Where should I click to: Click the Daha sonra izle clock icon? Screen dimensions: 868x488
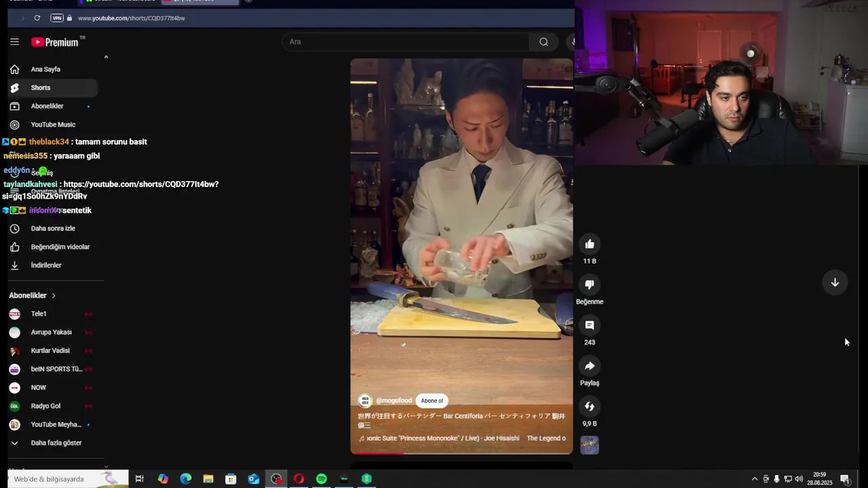coord(14,228)
